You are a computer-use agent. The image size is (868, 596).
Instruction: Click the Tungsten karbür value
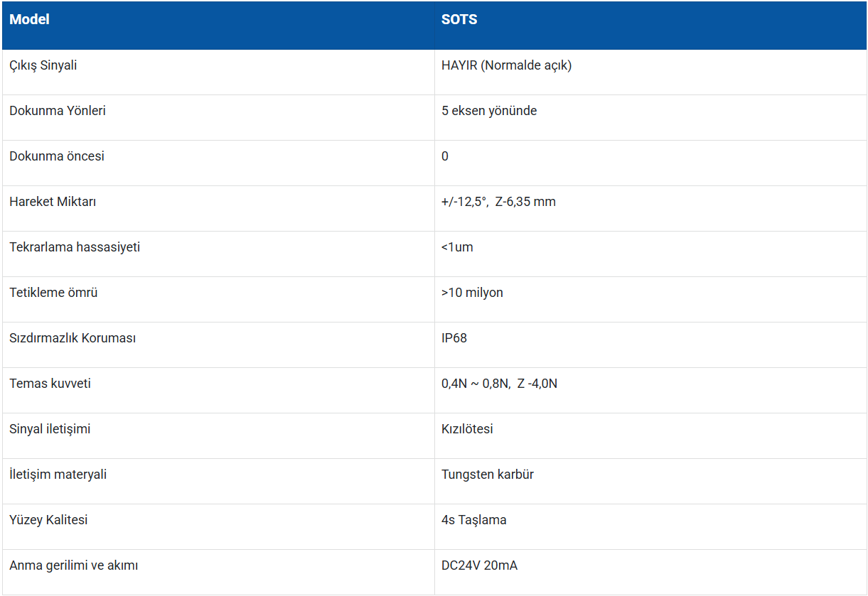tap(488, 475)
